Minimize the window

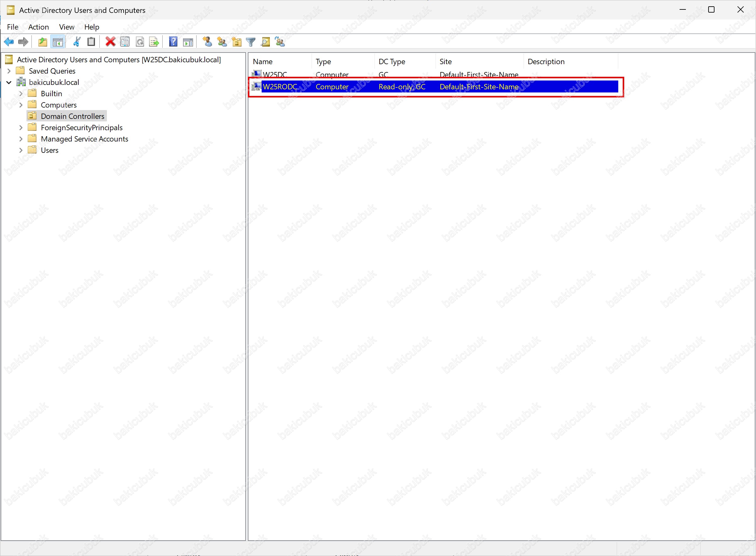(683, 9)
